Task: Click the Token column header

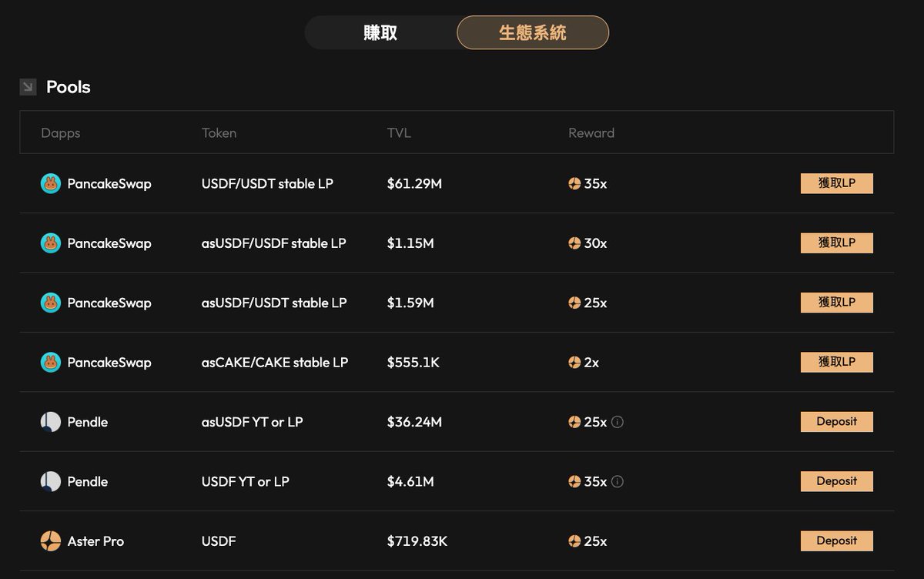Action: pyautogui.click(x=219, y=133)
